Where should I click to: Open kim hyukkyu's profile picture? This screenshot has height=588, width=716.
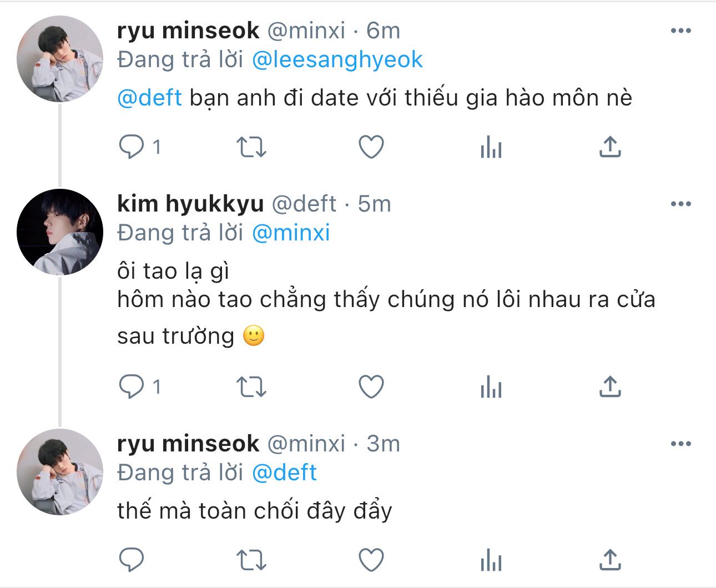(x=60, y=232)
